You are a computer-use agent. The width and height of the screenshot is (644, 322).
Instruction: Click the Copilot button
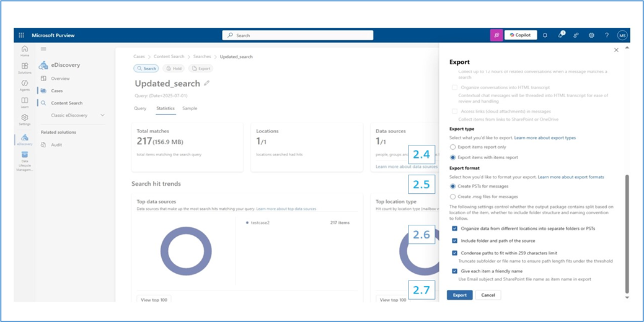pyautogui.click(x=521, y=35)
